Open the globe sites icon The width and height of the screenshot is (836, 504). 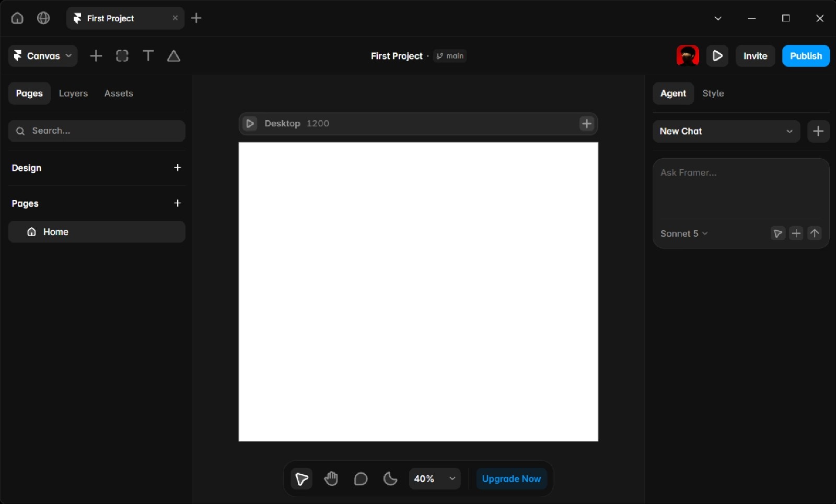coord(43,18)
